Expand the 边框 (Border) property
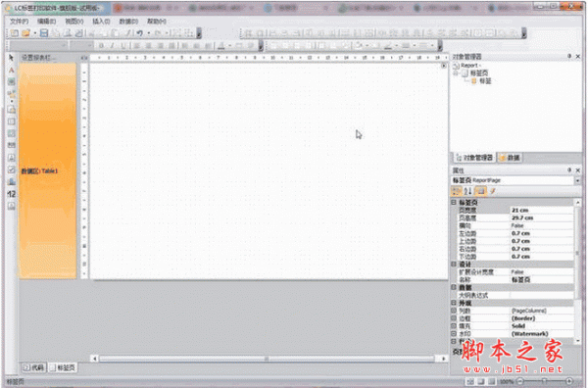Screen dimensions: 588x388 454,318
